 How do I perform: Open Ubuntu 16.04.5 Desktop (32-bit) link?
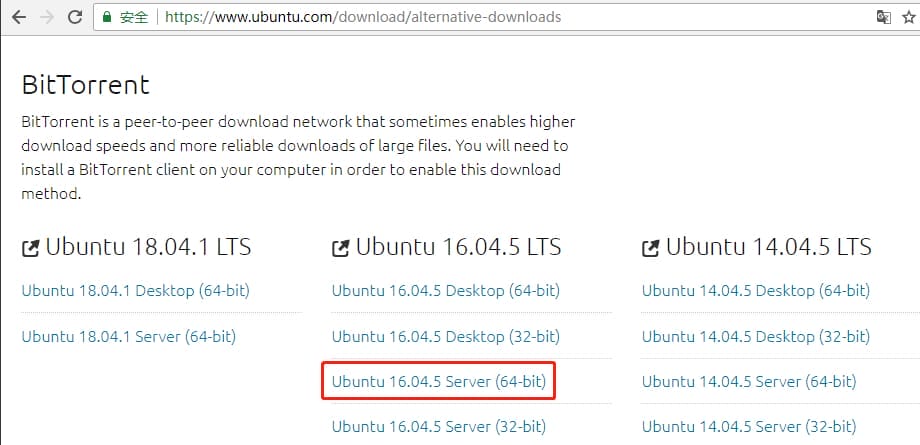pos(445,336)
